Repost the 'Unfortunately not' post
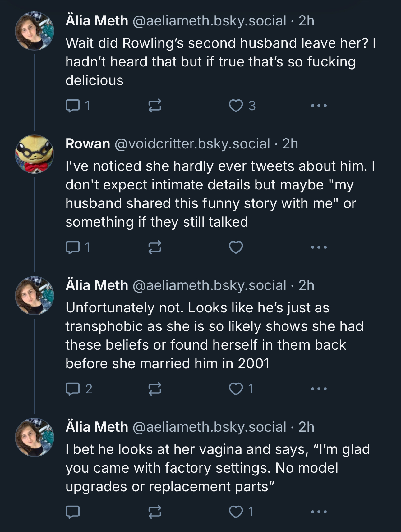This screenshot has height=532, width=401. point(154,389)
